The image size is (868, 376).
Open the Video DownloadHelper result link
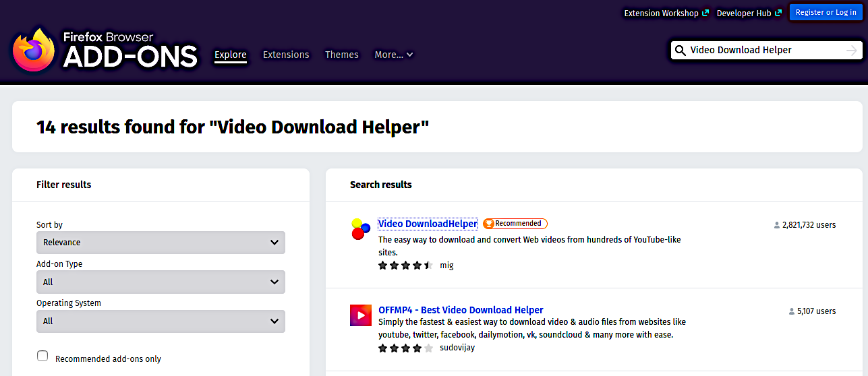[x=428, y=224]
